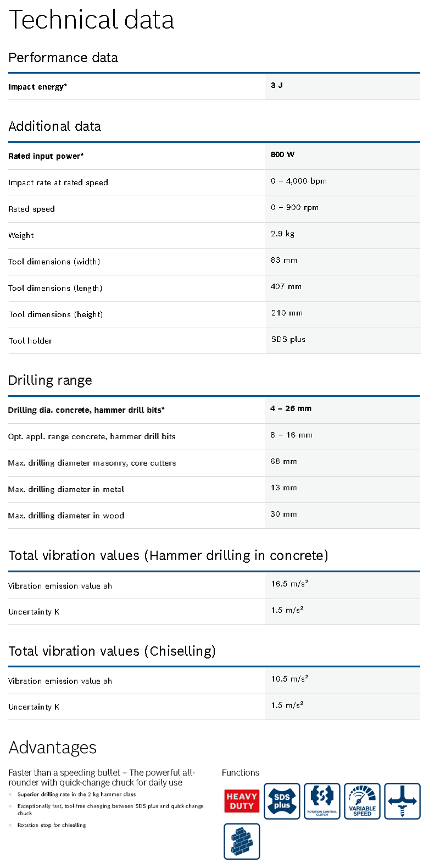
Task: Click the Functions label above the icons
Action: click(x=241, y=773)
